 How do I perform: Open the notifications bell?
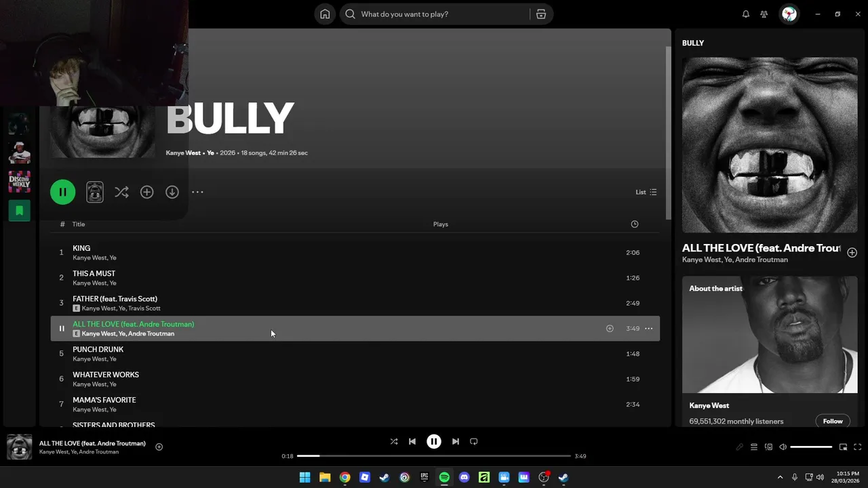pyautogui.click(x=746, y=14)
